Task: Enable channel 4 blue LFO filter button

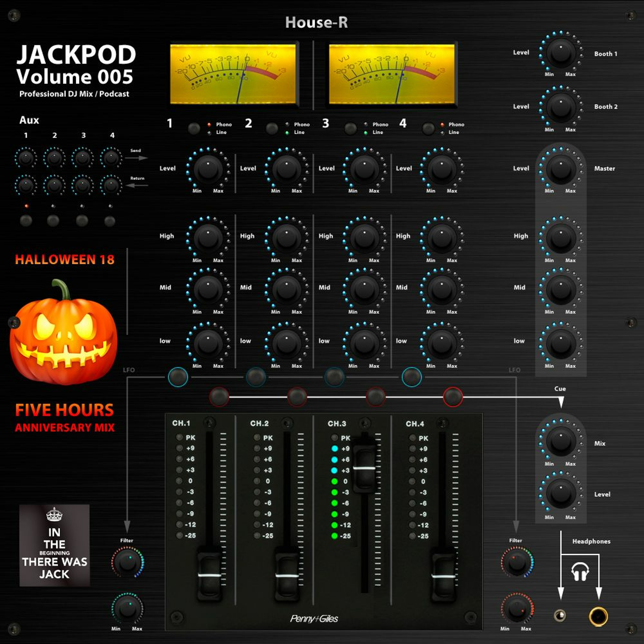Action: (412, 377)
